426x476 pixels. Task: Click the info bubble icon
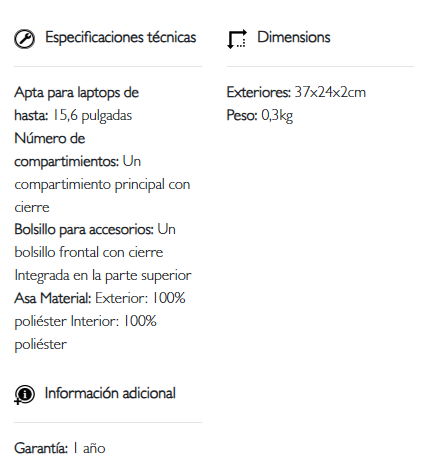pos(24,395)
